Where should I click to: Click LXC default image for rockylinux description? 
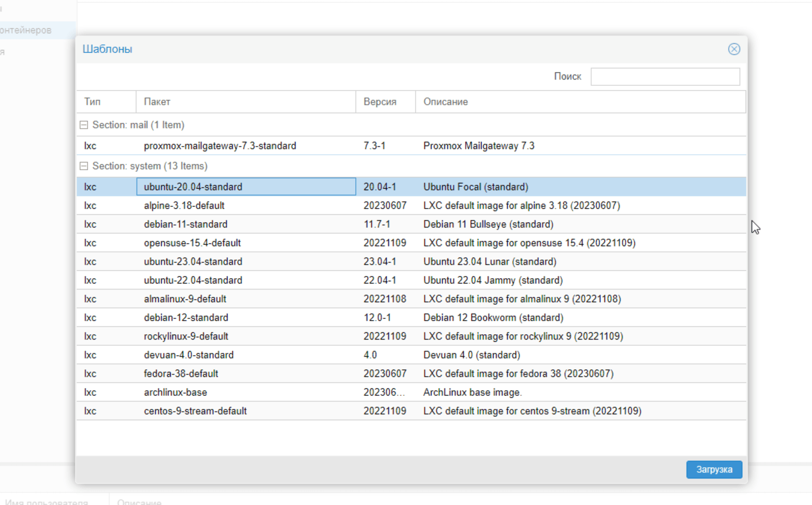523,336
